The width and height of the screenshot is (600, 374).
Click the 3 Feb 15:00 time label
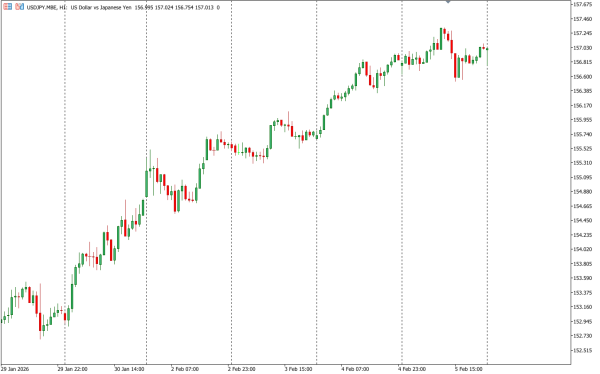point(298,369)
